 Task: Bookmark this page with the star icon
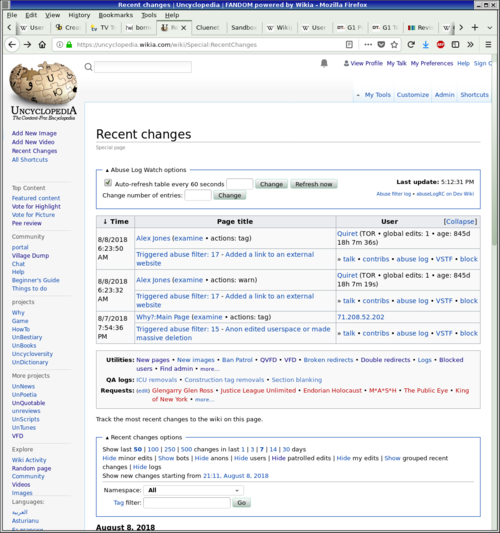(x=394, y=45)
